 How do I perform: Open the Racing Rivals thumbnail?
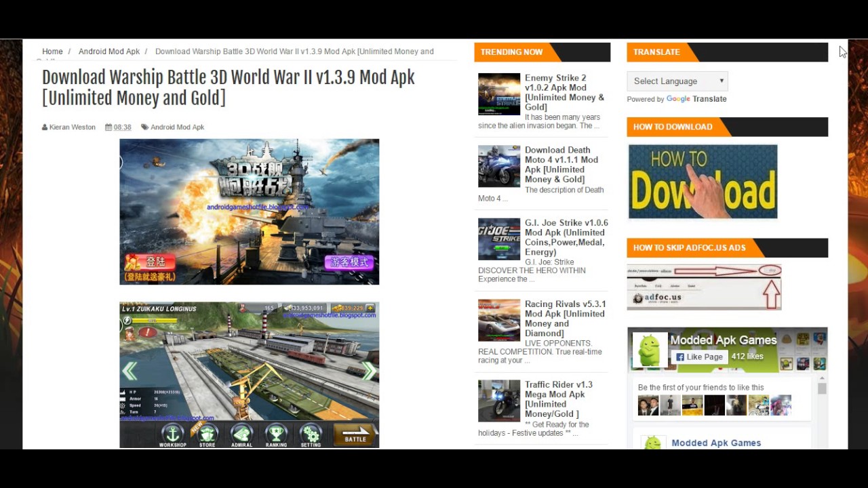(x=499, y=321)
